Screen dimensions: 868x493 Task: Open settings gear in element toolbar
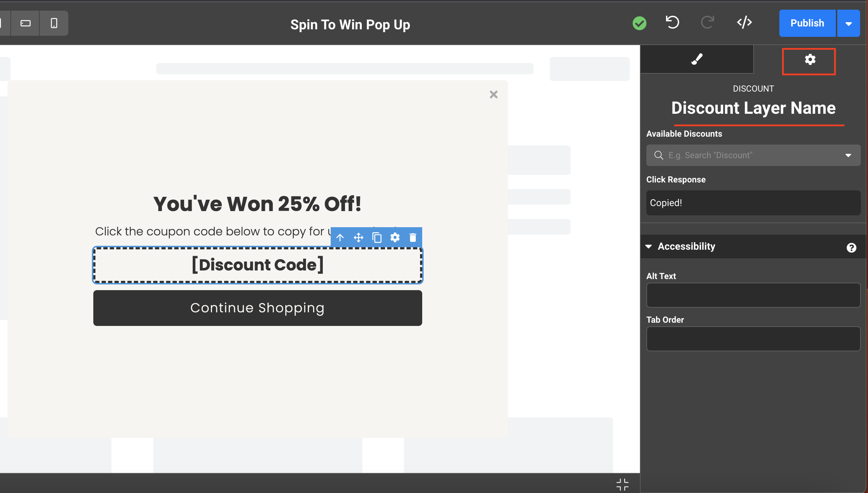395,238
